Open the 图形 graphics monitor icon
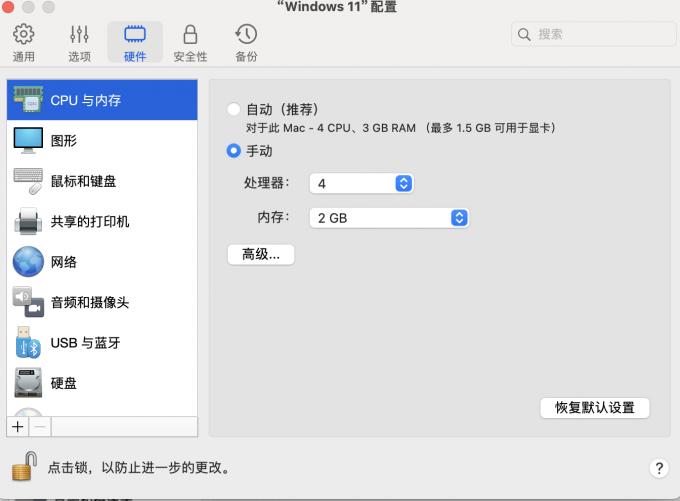The height and width of the screenshot is (501, 680). (28, 140)
